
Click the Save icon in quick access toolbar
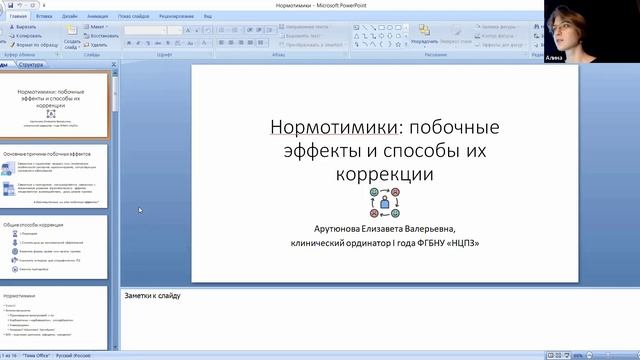(x=11, y=5)
